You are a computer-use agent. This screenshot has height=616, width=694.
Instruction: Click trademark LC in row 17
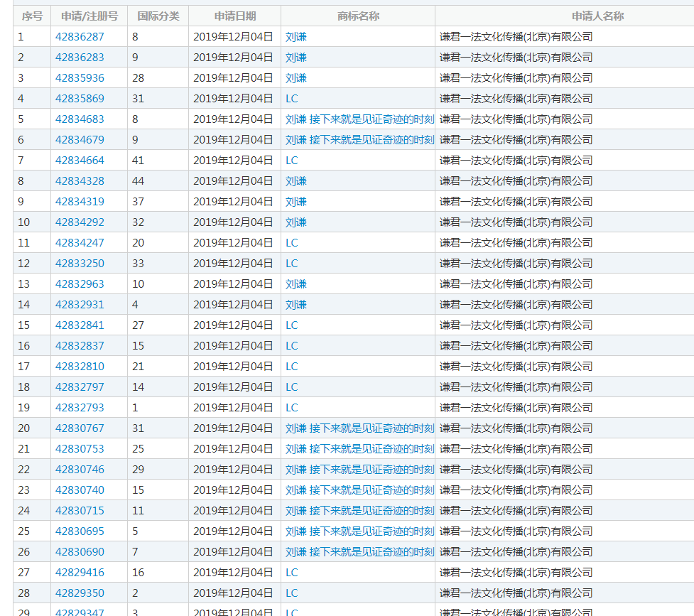pos(292,366)
